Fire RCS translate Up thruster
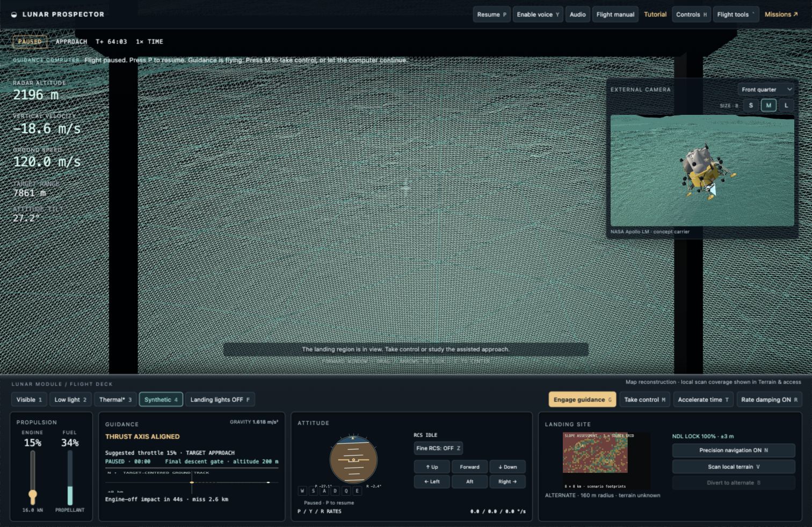 point(432,467)
